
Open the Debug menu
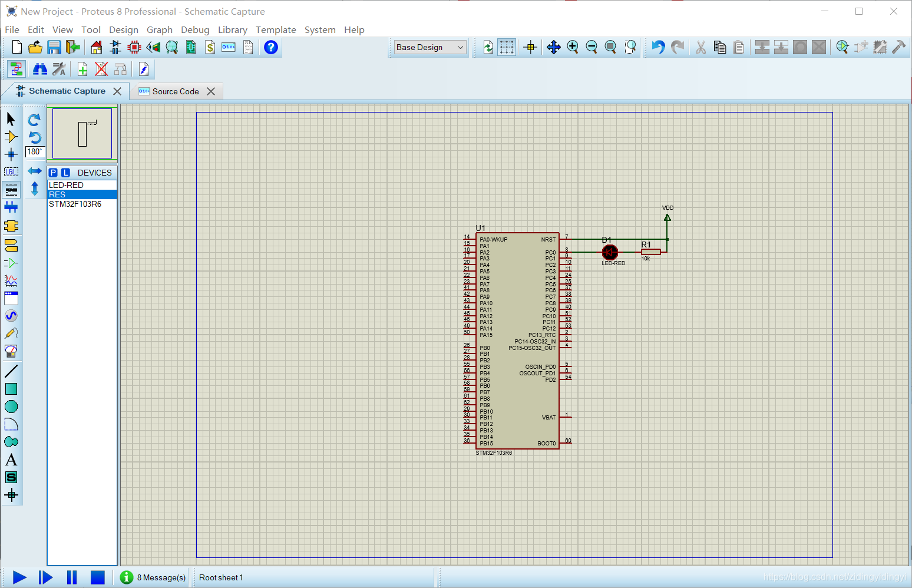[195, 29]
